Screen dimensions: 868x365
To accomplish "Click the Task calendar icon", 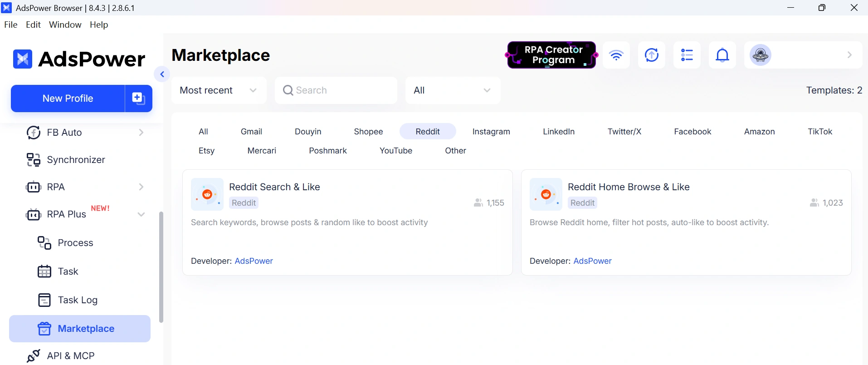I will tap(44, 271).
